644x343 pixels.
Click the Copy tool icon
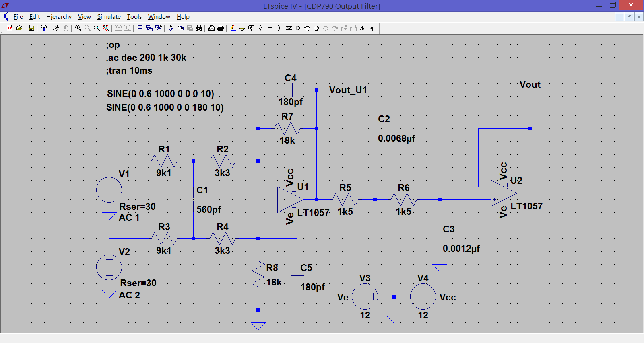pyautogui.click(x=180, y=28)
